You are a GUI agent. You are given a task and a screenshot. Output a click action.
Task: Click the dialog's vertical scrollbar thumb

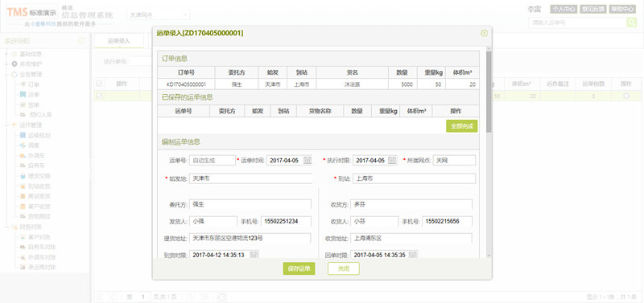click(x=489, y=91)
